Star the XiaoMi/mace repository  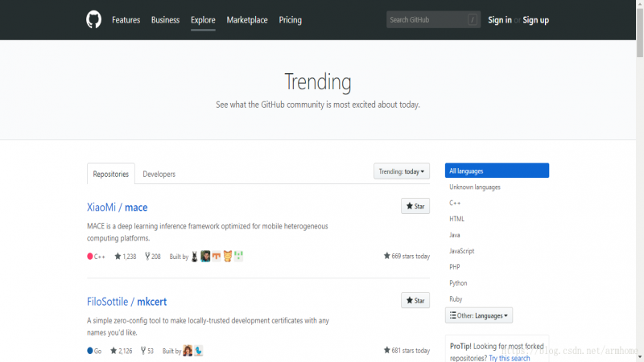click(415, 207)
